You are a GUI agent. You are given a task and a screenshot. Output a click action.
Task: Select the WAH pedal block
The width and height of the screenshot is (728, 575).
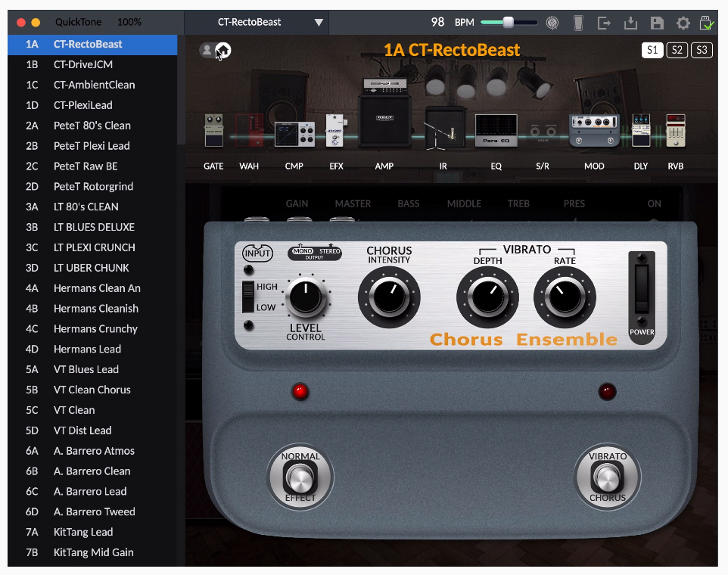coord(249,130)
